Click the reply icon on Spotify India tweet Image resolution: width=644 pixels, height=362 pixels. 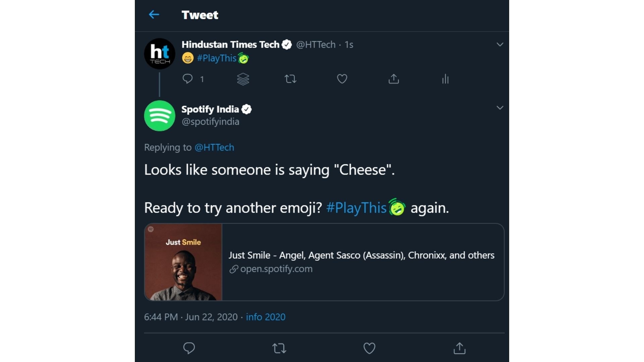click(x=189, y=348)
